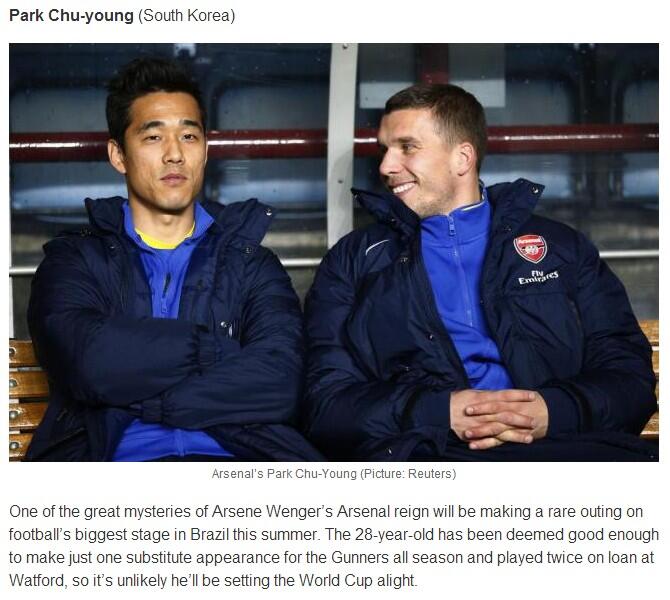Viewport: 670px width, 600px height.
Task: Click the '(Picture: Reuters)' credit
Action: 408,474
